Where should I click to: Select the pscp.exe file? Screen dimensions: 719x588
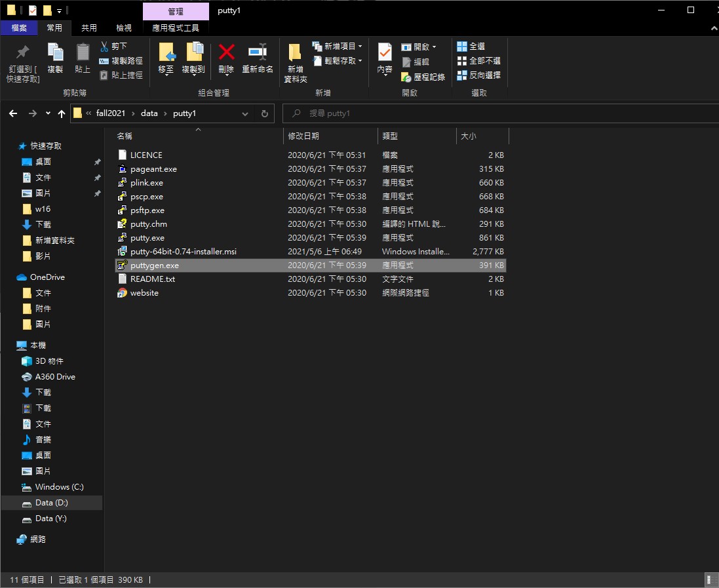pos(311,196)
